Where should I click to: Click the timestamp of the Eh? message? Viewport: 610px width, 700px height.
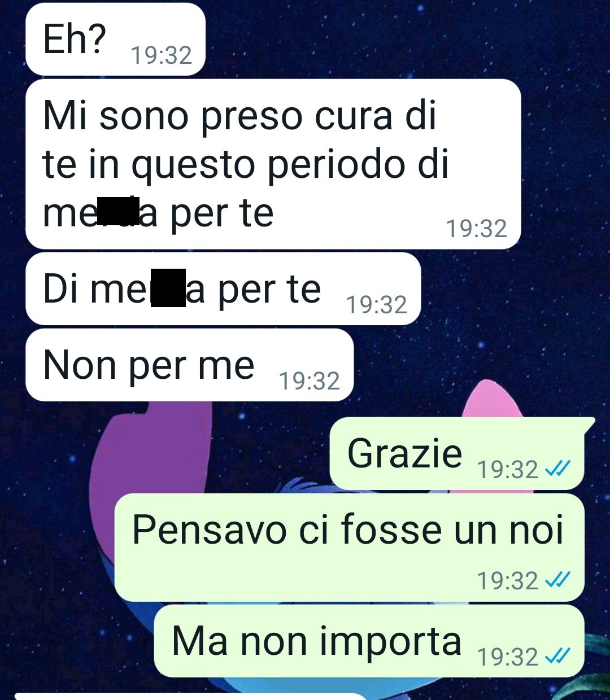click(161, 55)
